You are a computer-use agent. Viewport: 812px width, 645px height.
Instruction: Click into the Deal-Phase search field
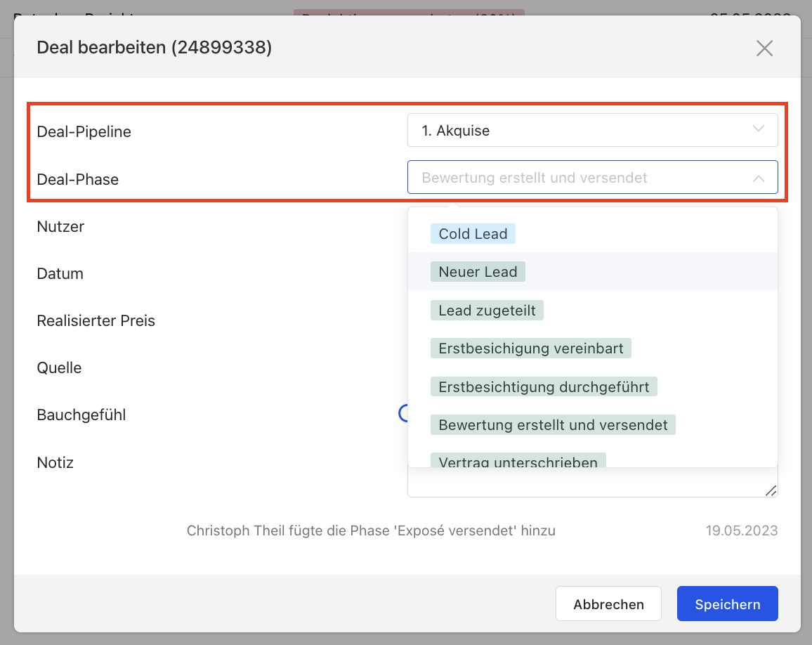tap(576, 178)
